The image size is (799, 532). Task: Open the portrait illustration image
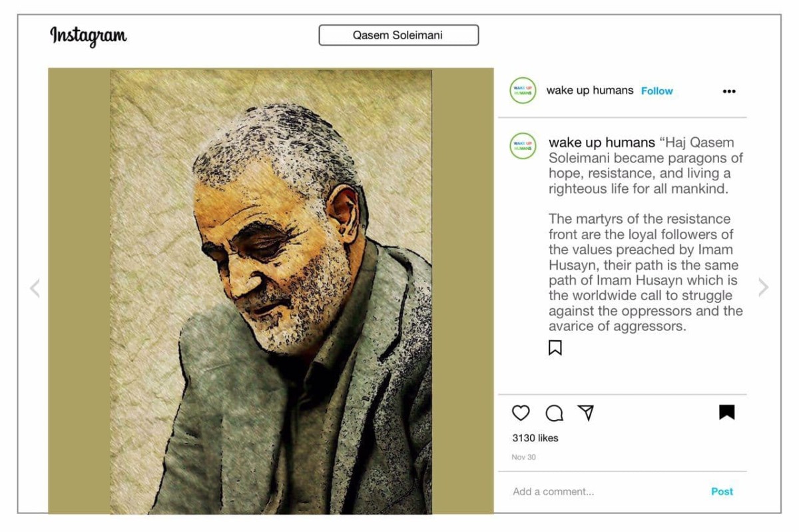pyautogui.click(x=271, y=291)
